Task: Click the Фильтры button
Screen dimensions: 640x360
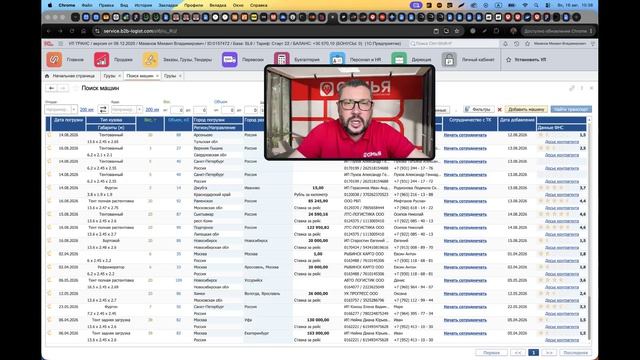Action: [x=478, y=109]
